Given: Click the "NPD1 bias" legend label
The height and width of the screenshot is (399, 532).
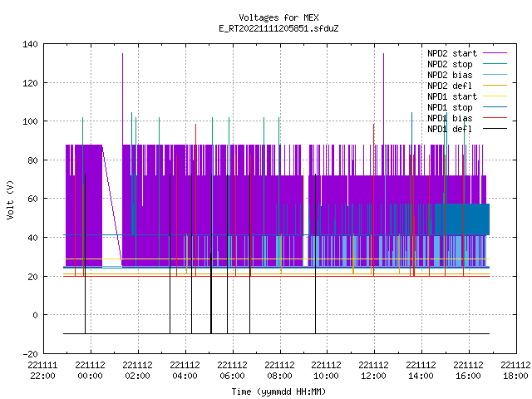Looking at the screenshot, I should coord(450,118).
